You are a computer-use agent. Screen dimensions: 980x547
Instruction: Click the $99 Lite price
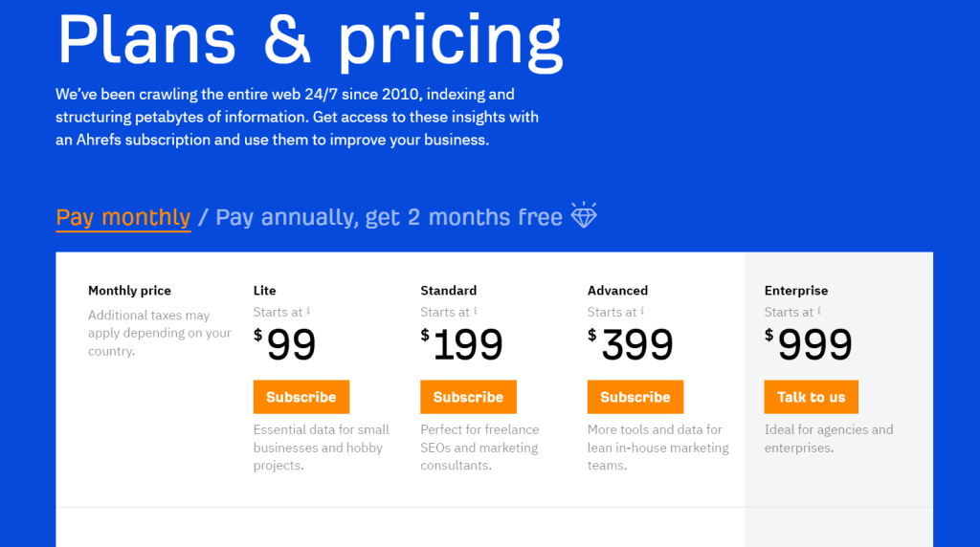pos(284,344)
